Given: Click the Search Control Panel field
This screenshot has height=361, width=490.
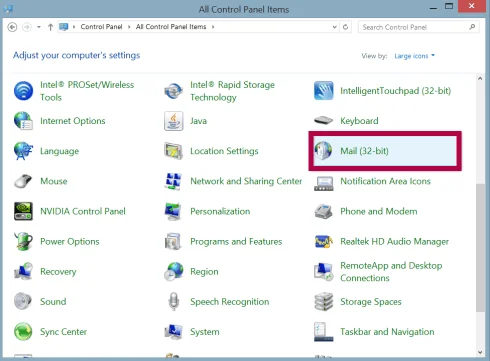Looking at the screenshot, I should 419,27.
